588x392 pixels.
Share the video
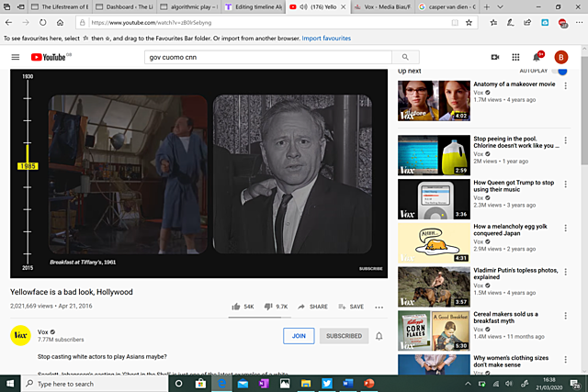point(312,307)
